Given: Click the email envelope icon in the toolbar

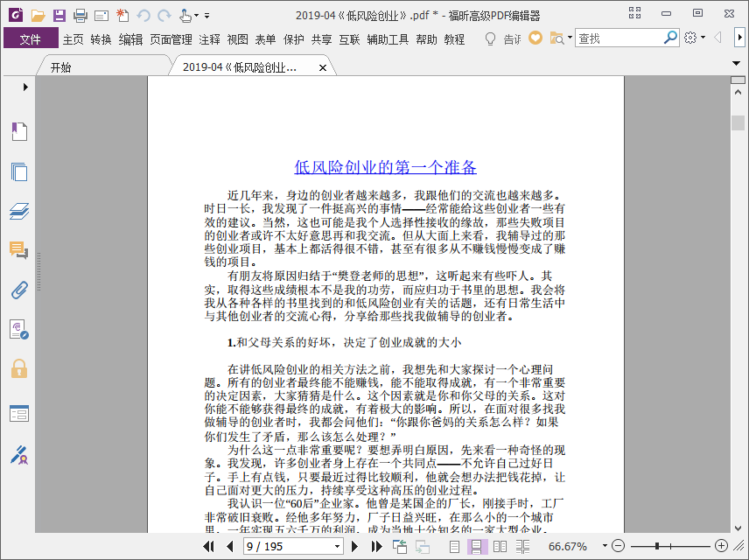Looking at the screenshot, I should (x=101, y=17).
